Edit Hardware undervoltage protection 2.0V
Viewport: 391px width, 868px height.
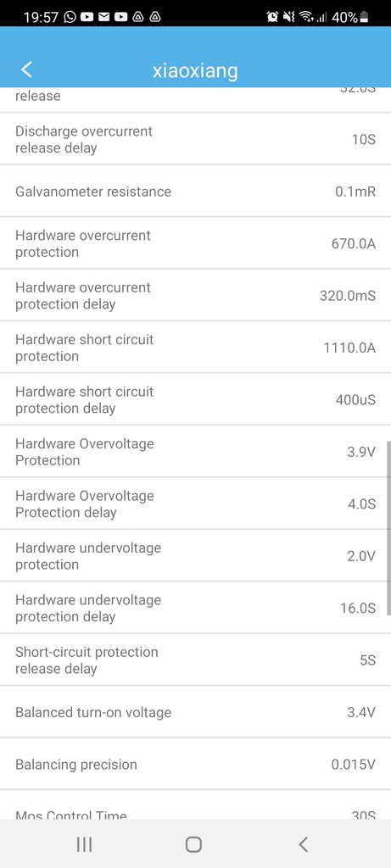tap(195, 556)
